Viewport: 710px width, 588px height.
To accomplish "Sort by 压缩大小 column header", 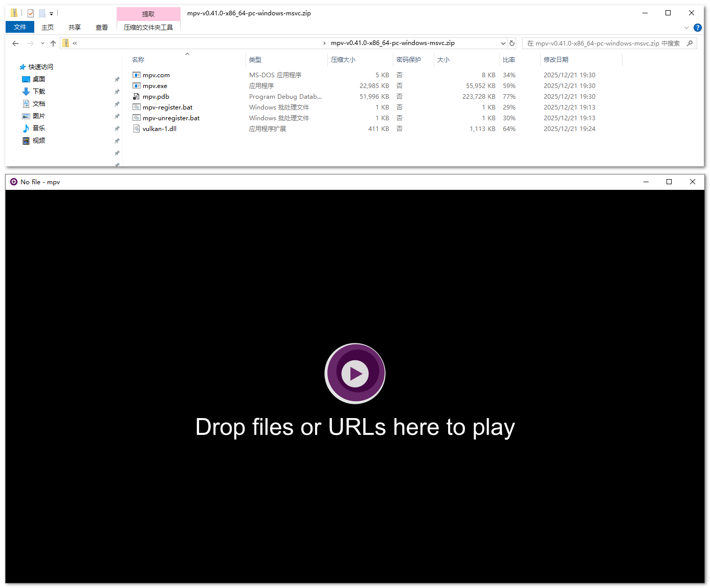I will [x=343, y=60].
